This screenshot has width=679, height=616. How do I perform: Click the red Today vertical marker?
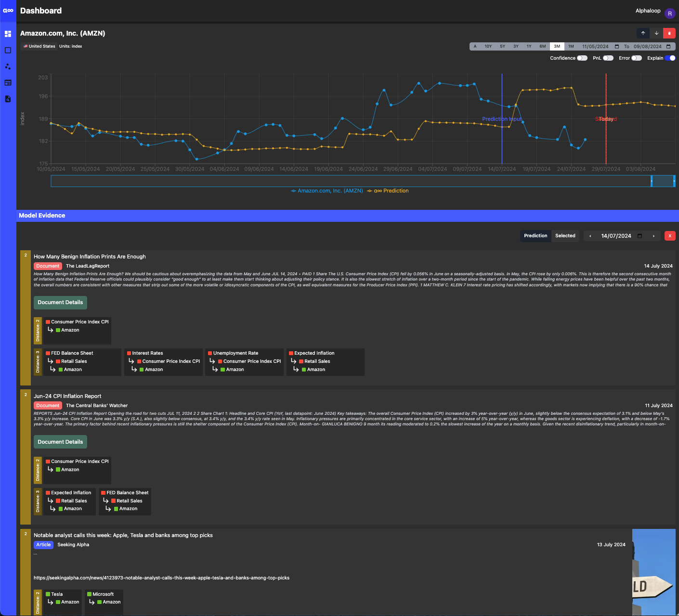606,119
